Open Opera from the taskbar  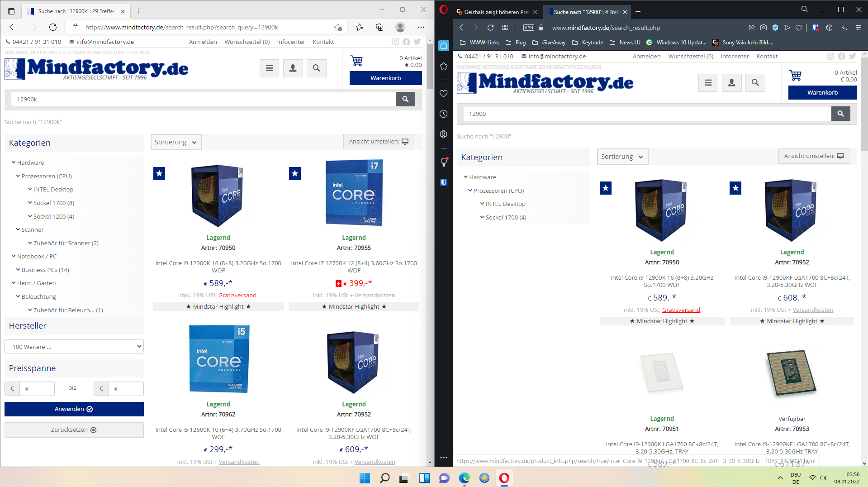point(504,478)
